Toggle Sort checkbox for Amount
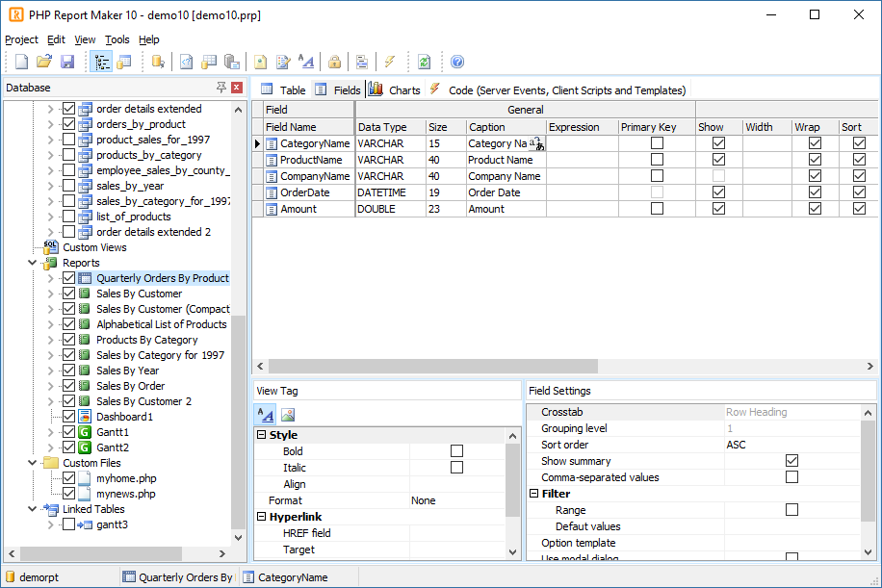The width and height of the screenshot is (882, 588). click(x=859, y=209)
